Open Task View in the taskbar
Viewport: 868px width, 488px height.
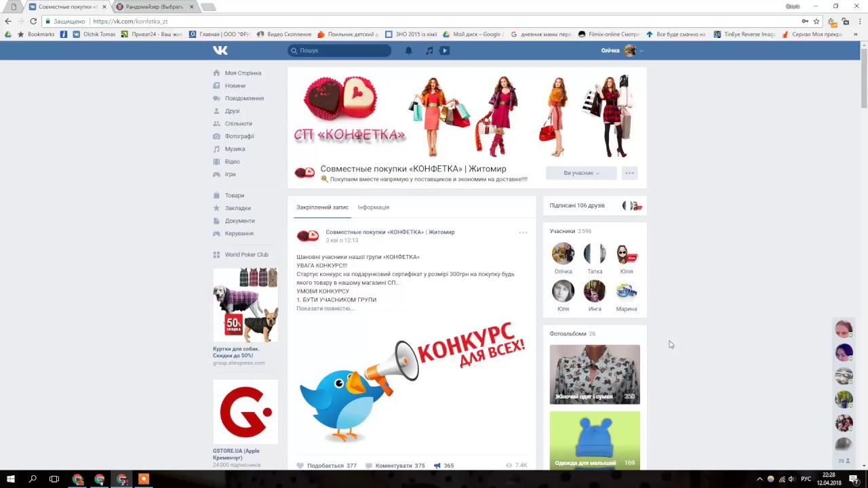[x=54, y=479]
